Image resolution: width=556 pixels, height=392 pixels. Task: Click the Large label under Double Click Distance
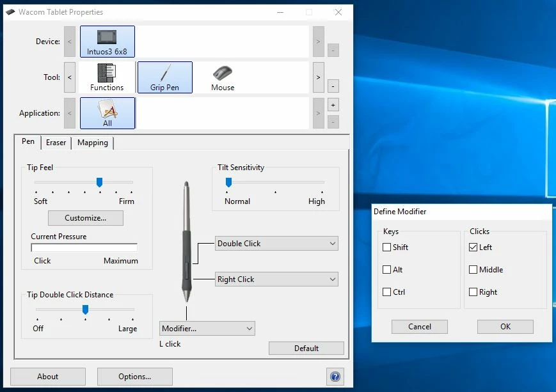pos(128,329)
